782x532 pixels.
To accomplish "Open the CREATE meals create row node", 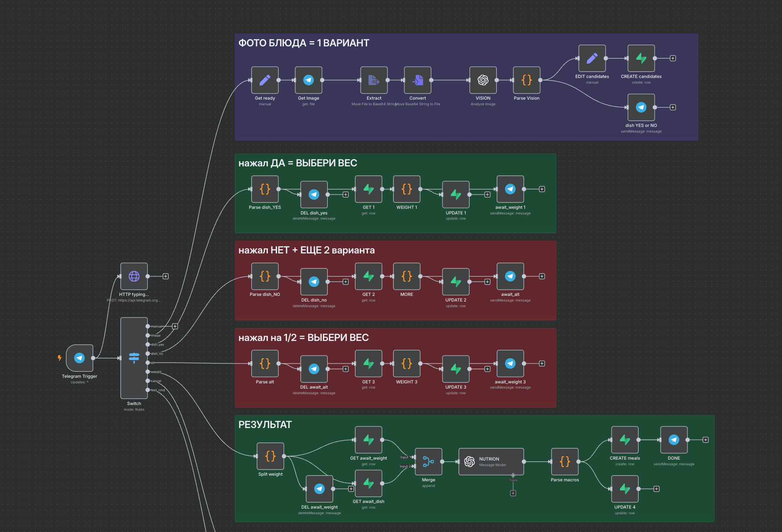I will (625, 440).
